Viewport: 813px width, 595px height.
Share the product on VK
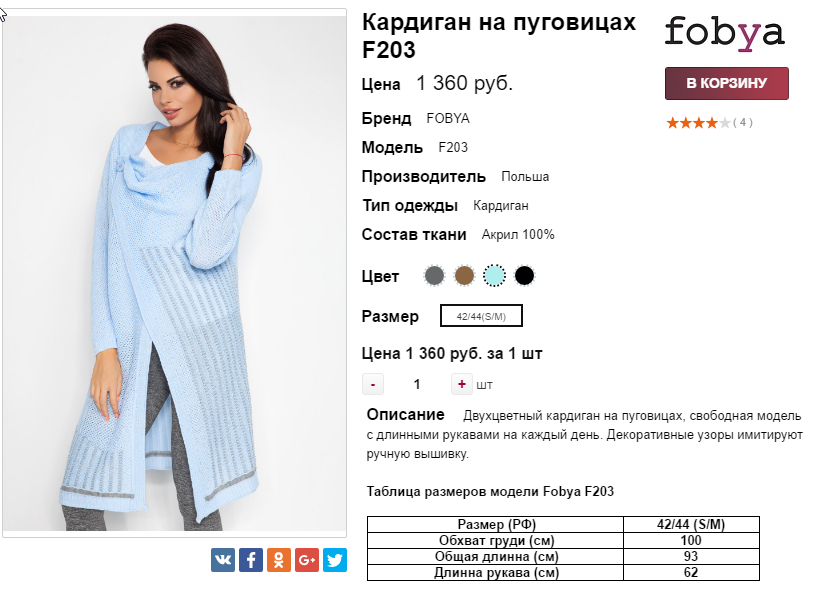(223, 560)
